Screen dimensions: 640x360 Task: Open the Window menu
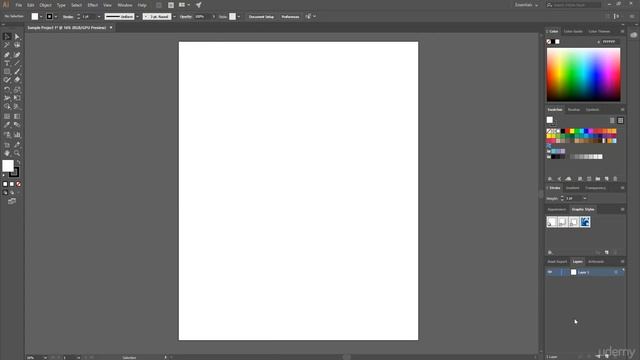tap(125, 5)
